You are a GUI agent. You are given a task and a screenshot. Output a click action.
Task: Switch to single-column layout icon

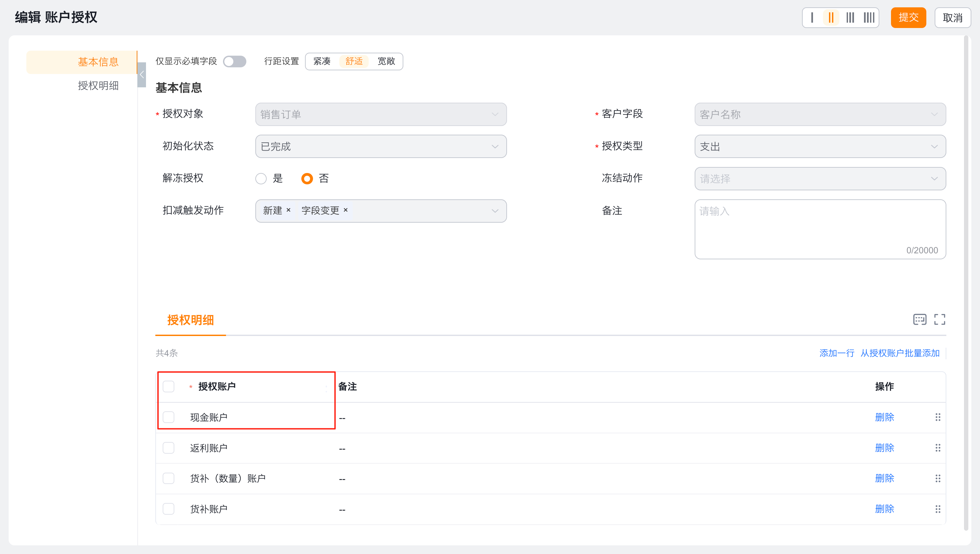pos(812,18)
